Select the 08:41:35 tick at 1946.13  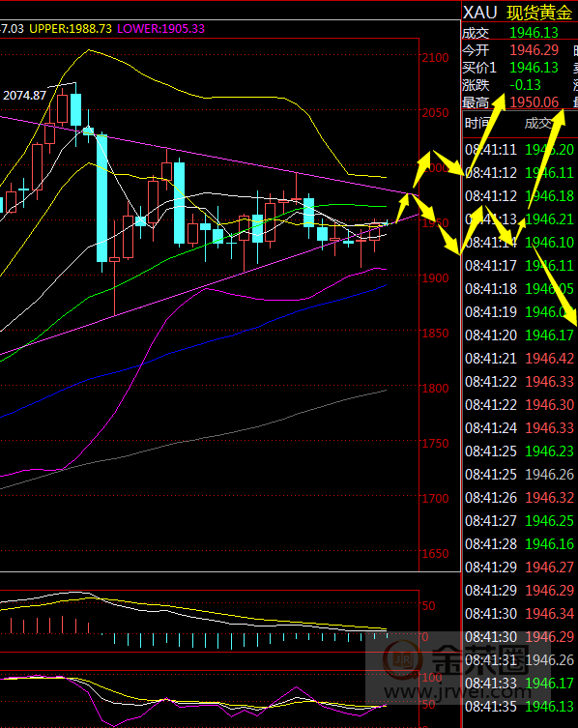pyautogui.click(x=520, y=707)
